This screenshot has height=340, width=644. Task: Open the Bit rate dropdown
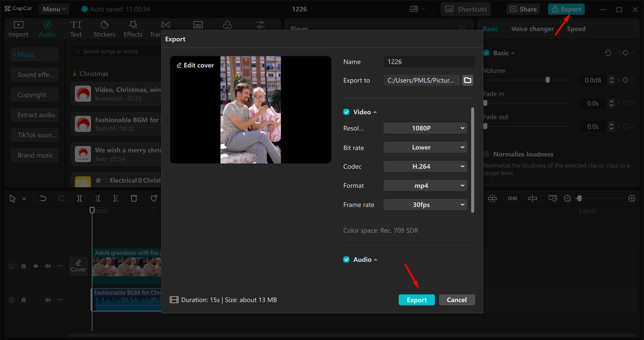[x=425, y=148]
